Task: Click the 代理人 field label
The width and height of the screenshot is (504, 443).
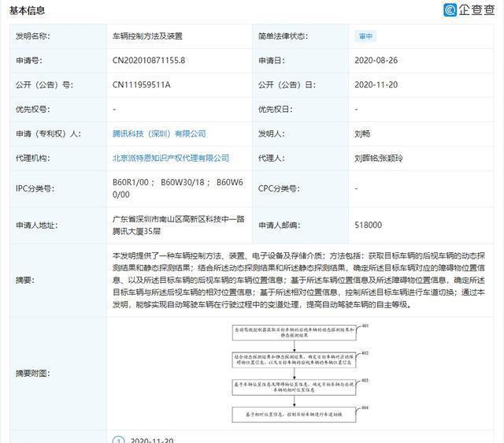Action: click(x=271, y=158)
